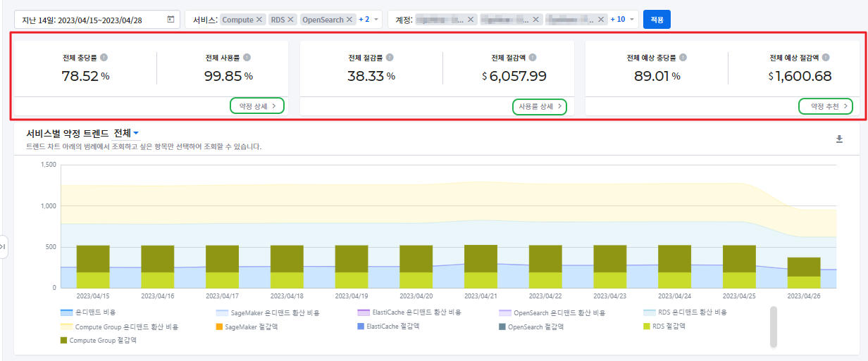Open 약정 상세 details link
The image size is (868, 361).
(x=257, y=106)
